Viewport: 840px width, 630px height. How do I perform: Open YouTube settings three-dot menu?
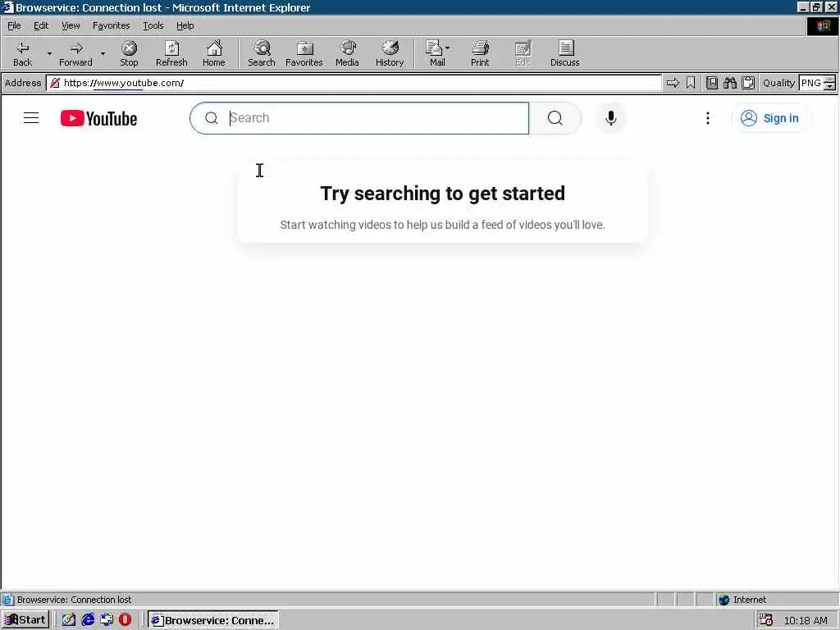coord(708,118)
